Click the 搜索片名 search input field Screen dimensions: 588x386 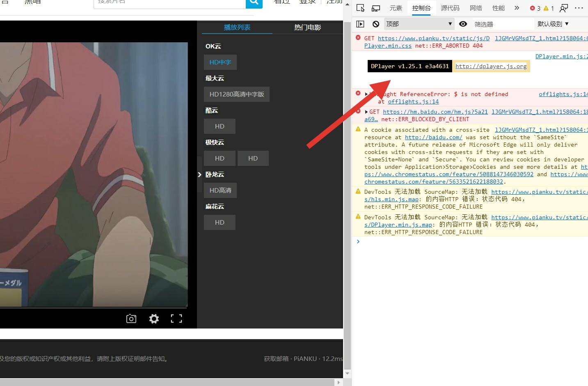[x=168, y=3]
